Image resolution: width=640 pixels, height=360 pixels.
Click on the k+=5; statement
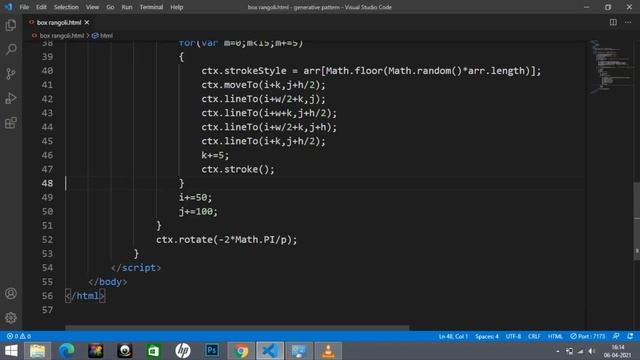(x=215, y=155)
